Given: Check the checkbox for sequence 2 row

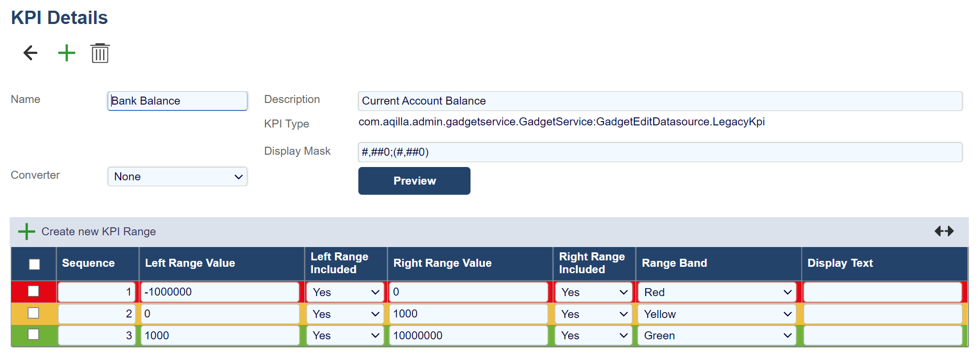Looking at the screenshot, I should tap(34, 313).
